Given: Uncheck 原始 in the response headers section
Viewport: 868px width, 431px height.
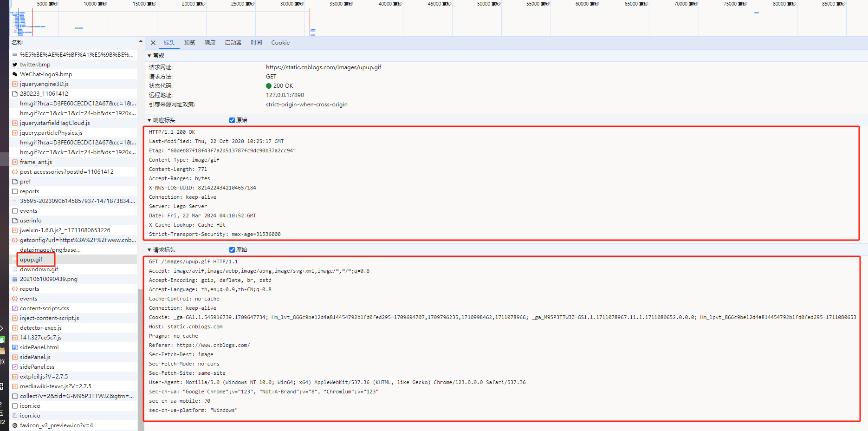Looking at the screenshot, I should [232, 120].
